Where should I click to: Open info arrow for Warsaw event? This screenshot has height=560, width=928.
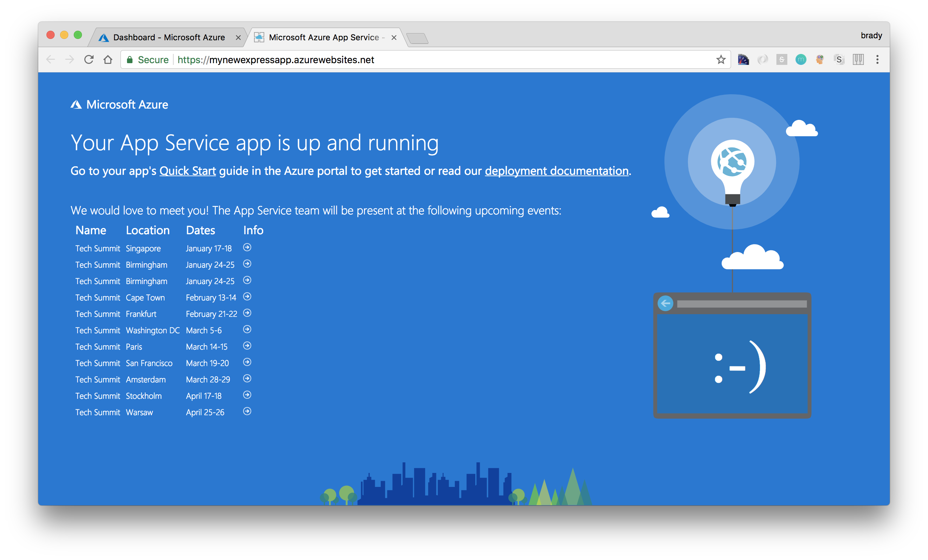(247, 411)
